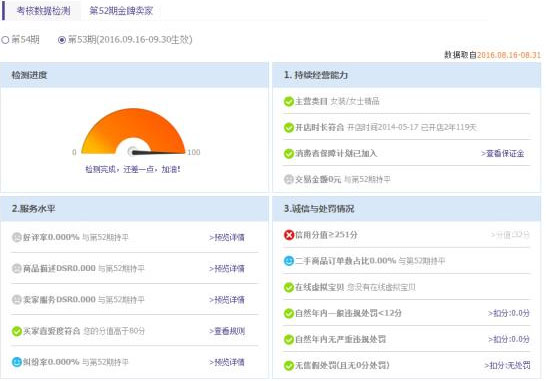Click the 您没有在线虚拟宝贝 text

pos(381,287)
